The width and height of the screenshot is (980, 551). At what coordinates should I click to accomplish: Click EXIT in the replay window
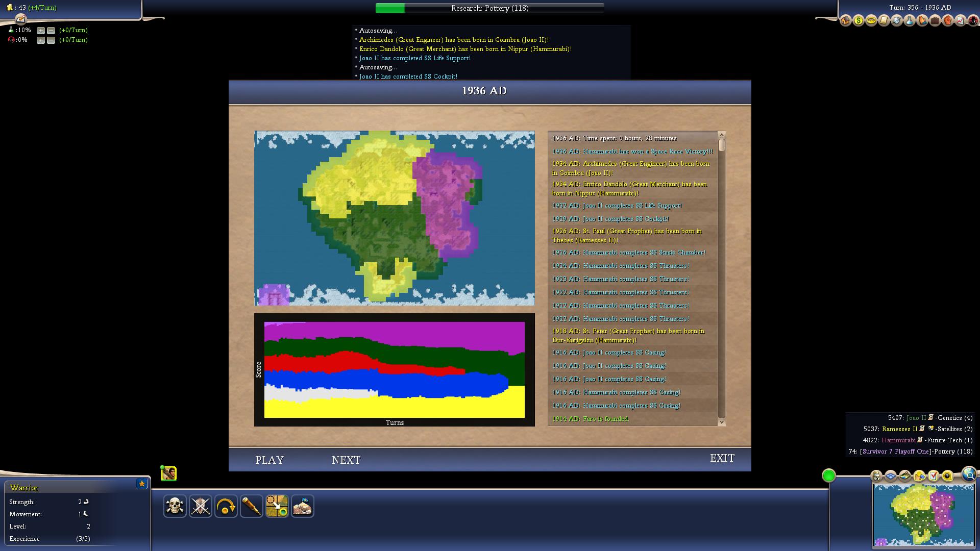tap(722, 458)
